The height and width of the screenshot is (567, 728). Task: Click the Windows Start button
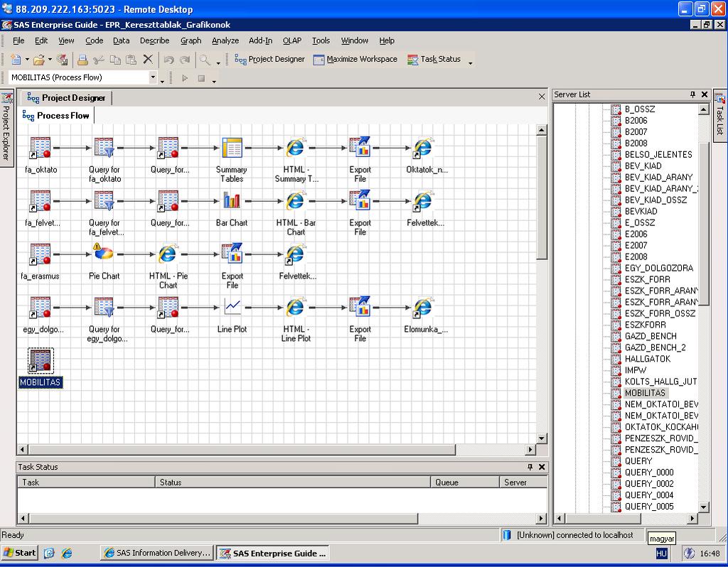pos(19,553)
